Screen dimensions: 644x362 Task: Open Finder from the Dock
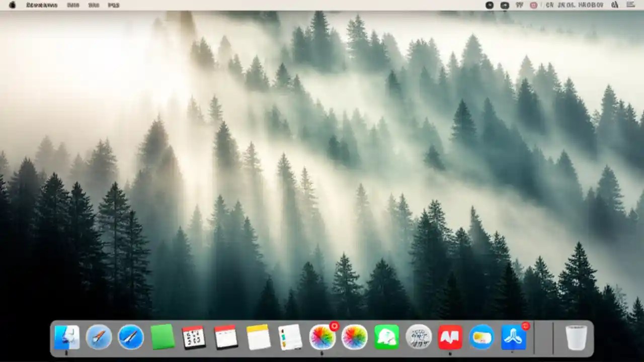[x=67, y=337]
